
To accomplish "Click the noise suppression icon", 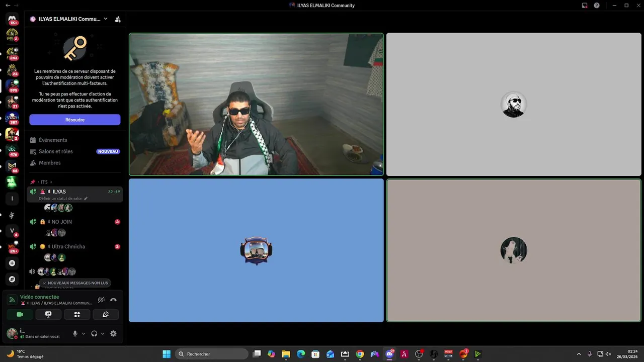I will point(101,300).
